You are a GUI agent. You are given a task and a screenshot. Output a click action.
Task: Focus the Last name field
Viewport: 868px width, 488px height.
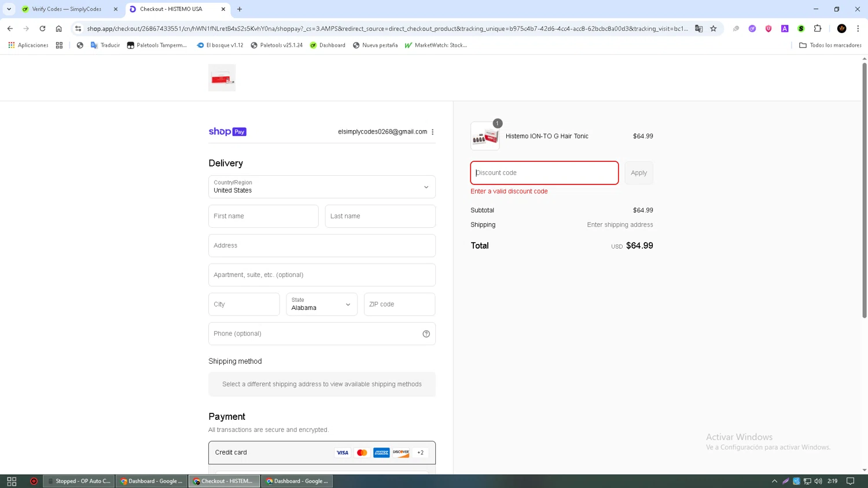point(380,216)
